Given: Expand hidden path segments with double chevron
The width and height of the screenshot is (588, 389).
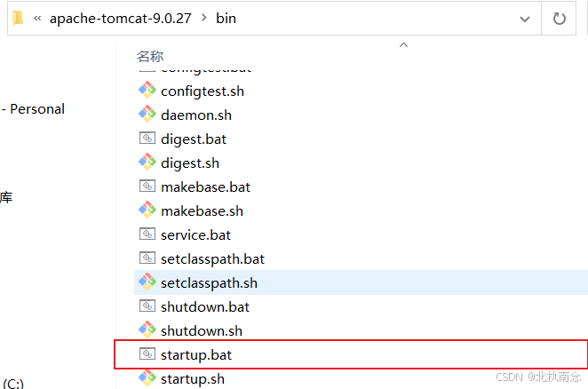Looking at the screenshot, I should click(x=37, y=18).
